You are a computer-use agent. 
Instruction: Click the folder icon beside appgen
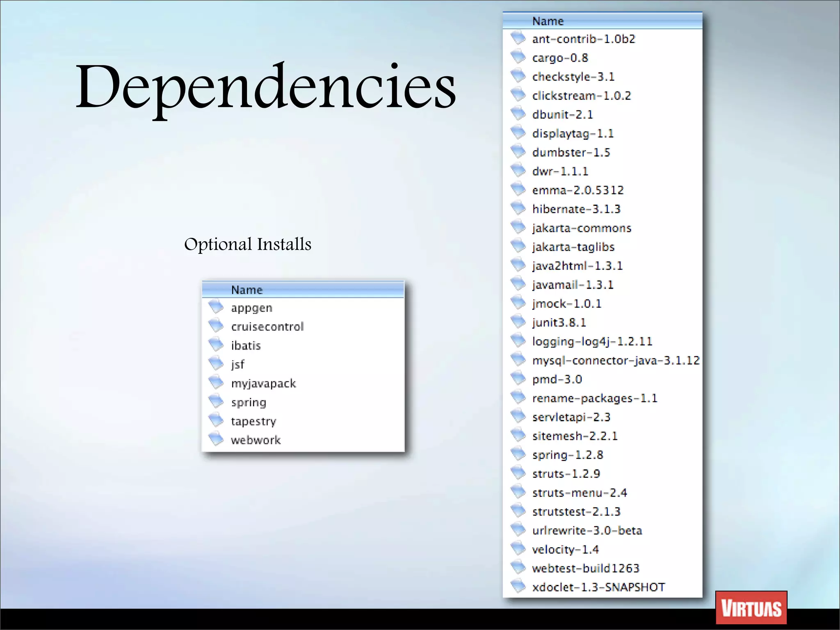point(216,307)
